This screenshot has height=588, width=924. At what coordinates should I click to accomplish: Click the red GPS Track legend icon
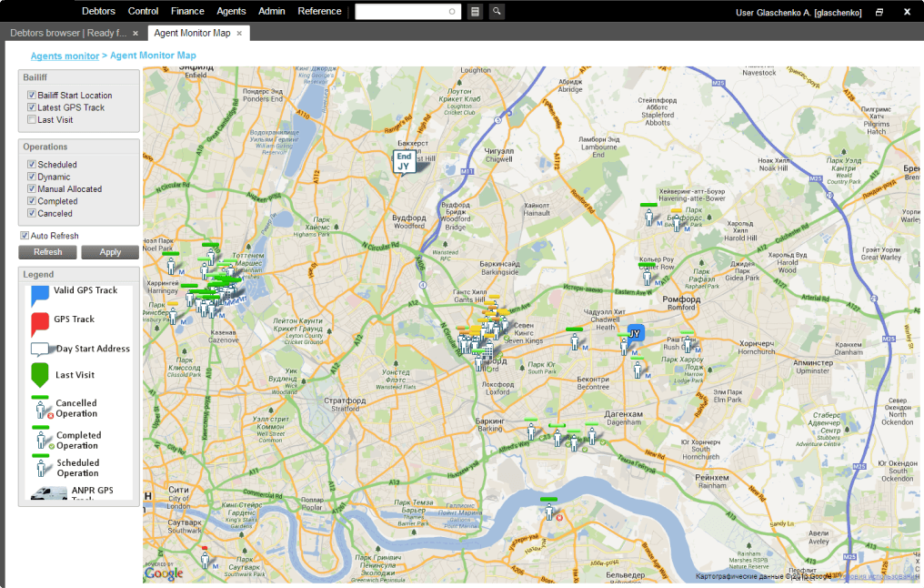[x=39, y=324]
